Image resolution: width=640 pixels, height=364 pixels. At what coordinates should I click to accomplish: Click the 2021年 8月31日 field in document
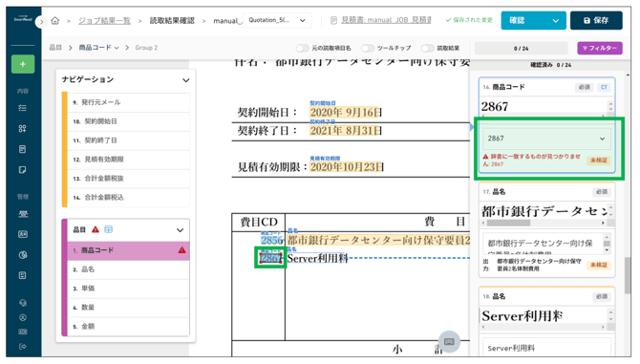click(x=346, y=131)
